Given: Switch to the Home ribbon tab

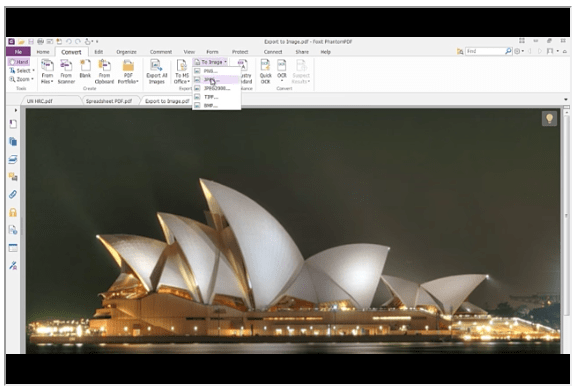Looking at the screenshot, I should click(x=43, y=52).
